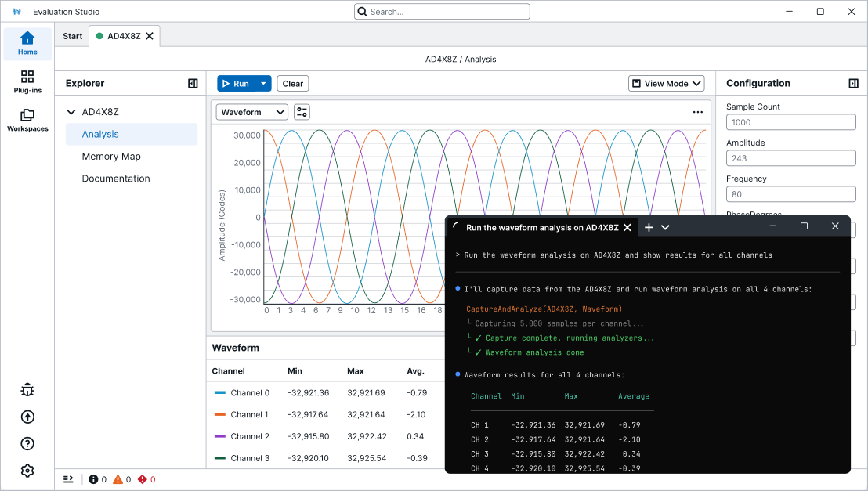Click the CH 1 row in terminal results

555,425
